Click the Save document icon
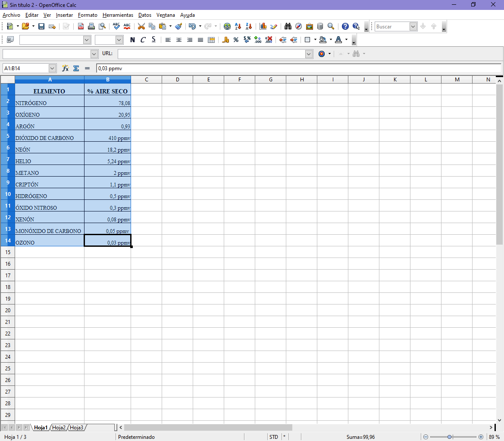504x441 pixels. [41, 26]
